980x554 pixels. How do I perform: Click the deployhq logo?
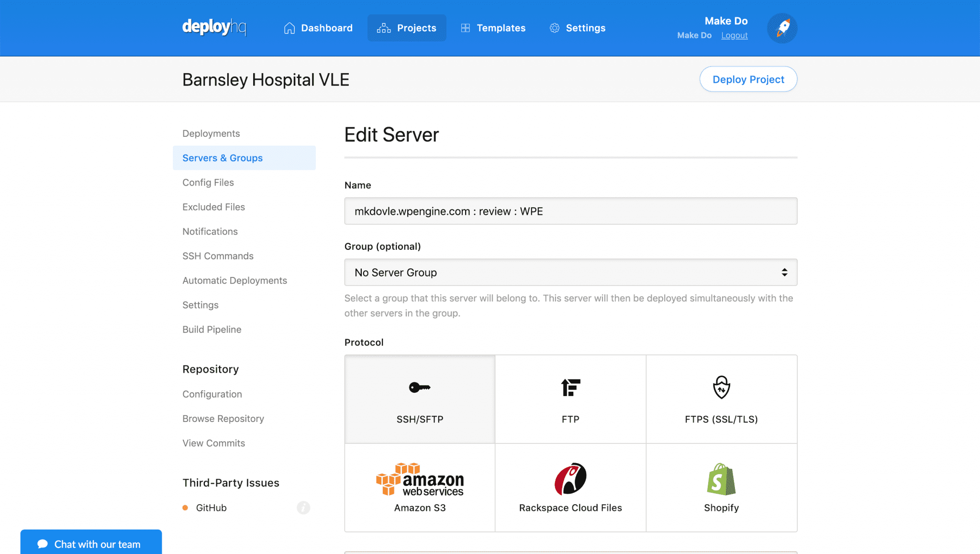213,27
